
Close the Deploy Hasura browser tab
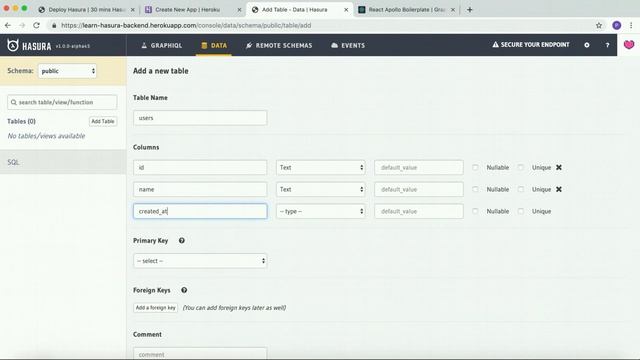click(133, 9)
